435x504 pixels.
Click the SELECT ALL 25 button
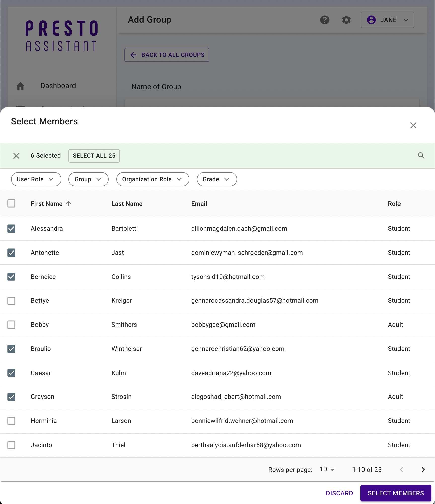94,156
